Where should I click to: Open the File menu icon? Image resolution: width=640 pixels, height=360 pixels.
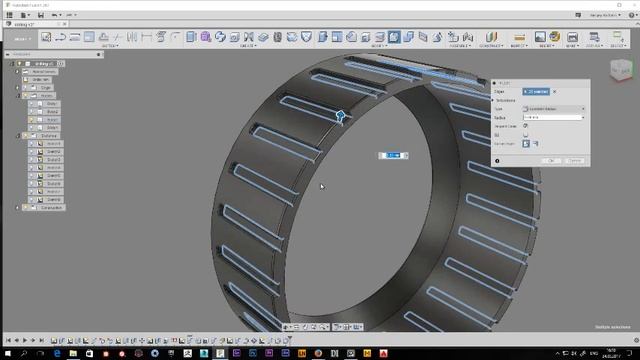click(25, 15)
